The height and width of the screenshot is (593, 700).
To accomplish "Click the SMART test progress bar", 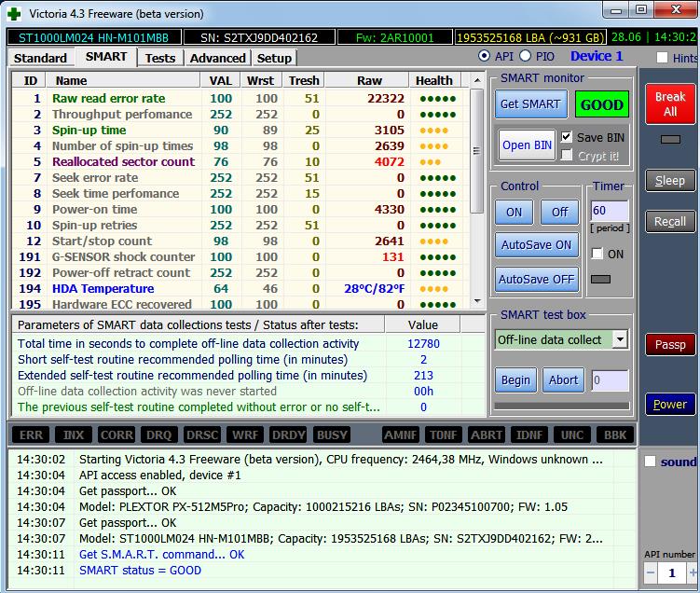I will [562, 406].
